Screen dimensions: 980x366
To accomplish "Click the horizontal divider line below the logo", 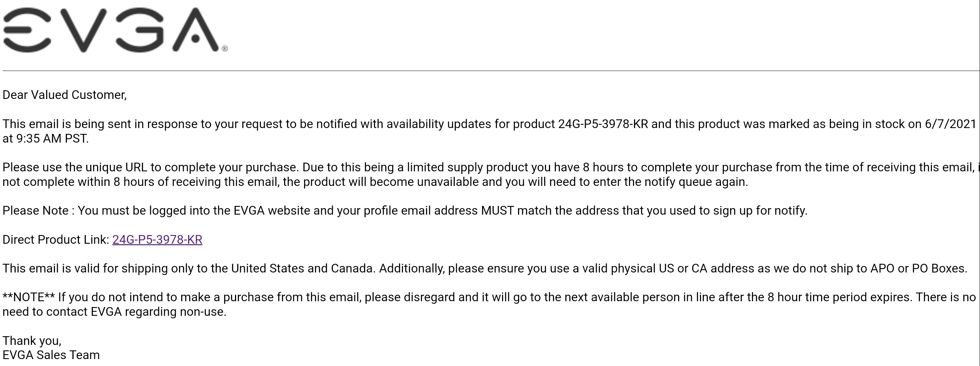I will [x=490, y=71].
